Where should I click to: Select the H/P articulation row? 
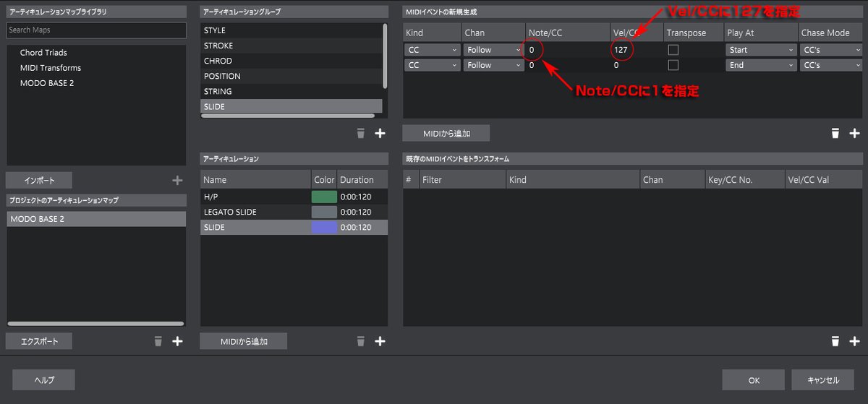294,197
